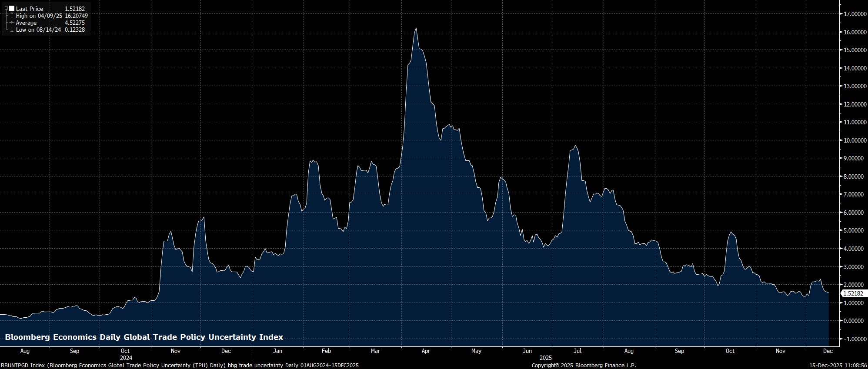This screenshot has height=369, width=868.
Task: Click the chart title Bloomberg Economics Daily Global
Action: [144, 337]
